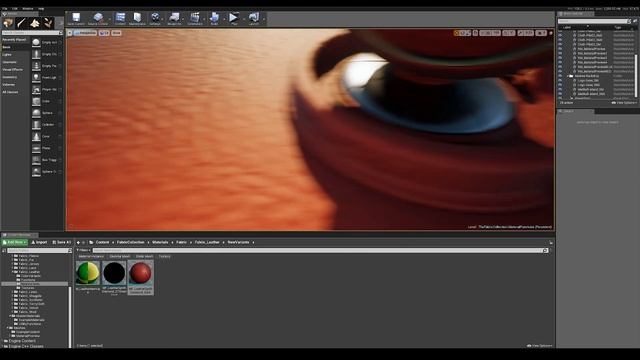Collapse the Fabric_Leather folder tree arrow
640x360 pixels.
[x=13, y=272]
